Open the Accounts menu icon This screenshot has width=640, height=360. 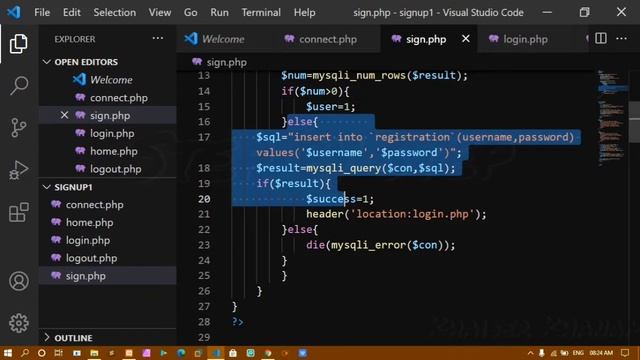19,281
